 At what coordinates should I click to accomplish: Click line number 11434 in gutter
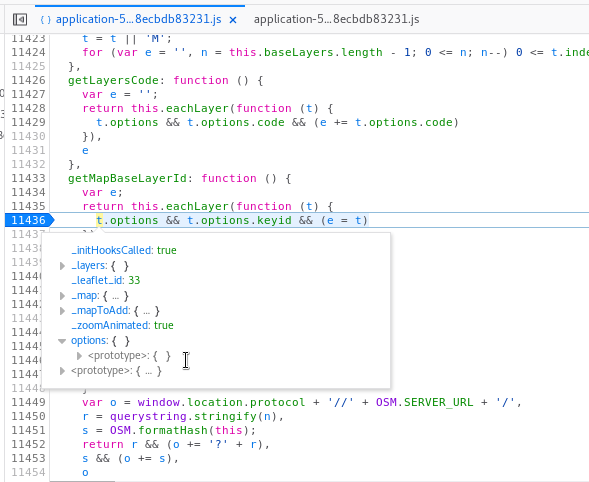(x=28, y=192)
